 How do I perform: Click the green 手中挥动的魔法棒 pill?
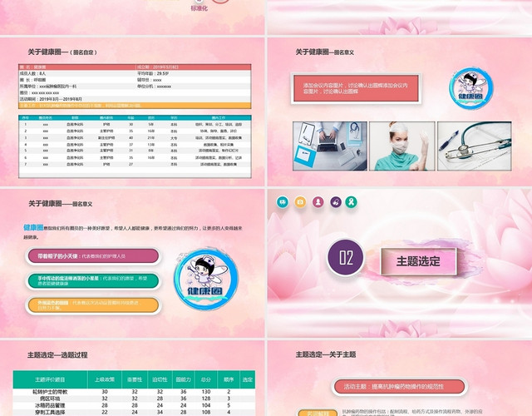pyautogui.click(x=93, y=281)
